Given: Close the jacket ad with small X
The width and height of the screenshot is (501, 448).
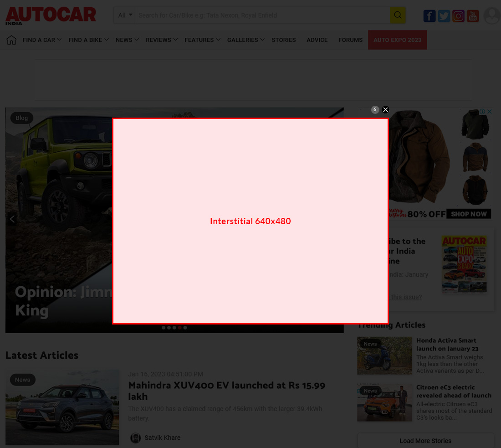Looking at the screenshot, I should point(489,112).
